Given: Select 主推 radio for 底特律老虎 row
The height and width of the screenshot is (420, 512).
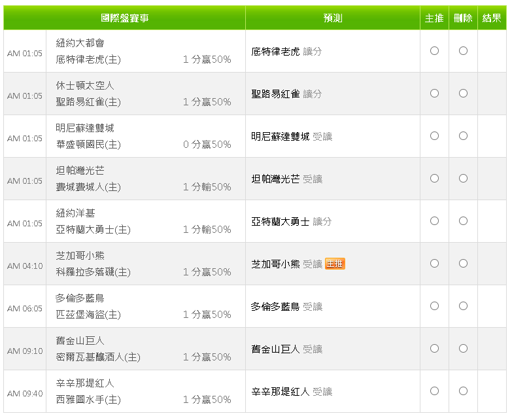Looking at the screenshot, I should (x=434, y=51).
